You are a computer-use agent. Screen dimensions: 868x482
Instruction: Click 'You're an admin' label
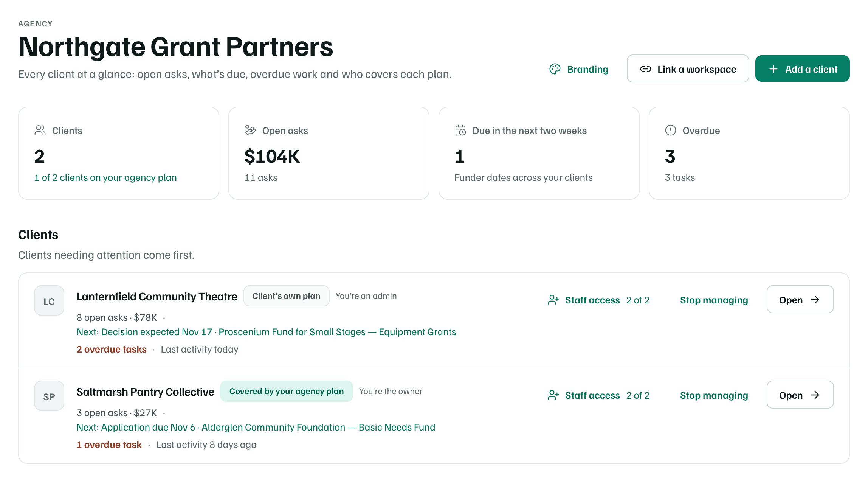point(366,296)
